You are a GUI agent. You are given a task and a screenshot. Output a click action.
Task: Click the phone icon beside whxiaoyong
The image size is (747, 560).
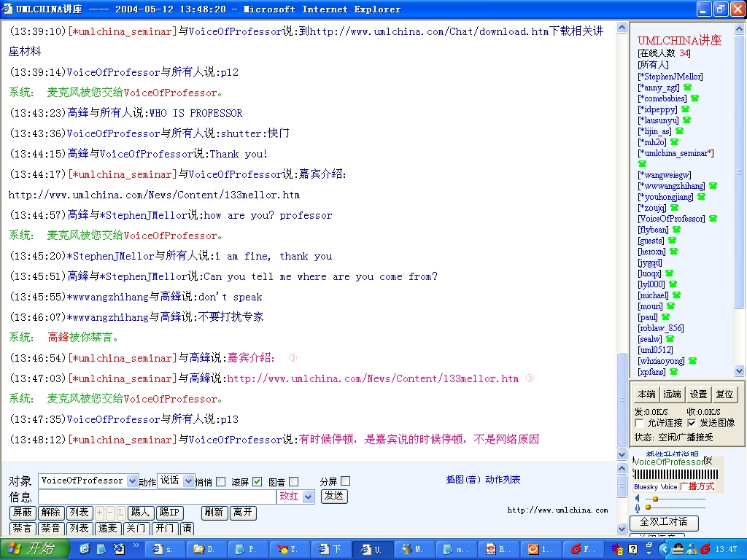693,362
